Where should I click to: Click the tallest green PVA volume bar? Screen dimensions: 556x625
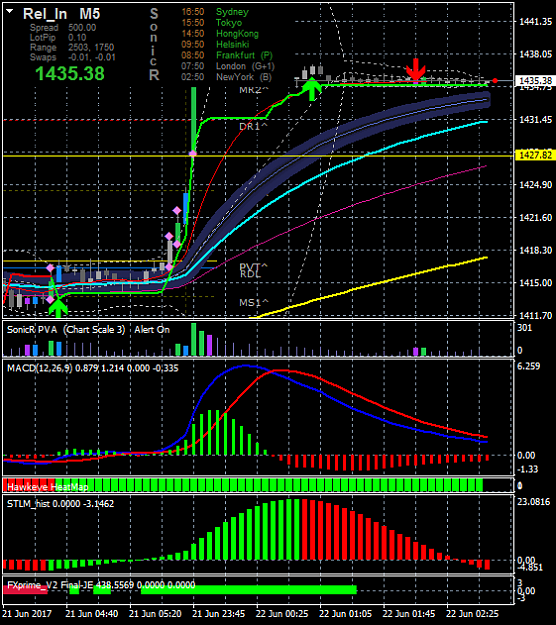(194, 339)
